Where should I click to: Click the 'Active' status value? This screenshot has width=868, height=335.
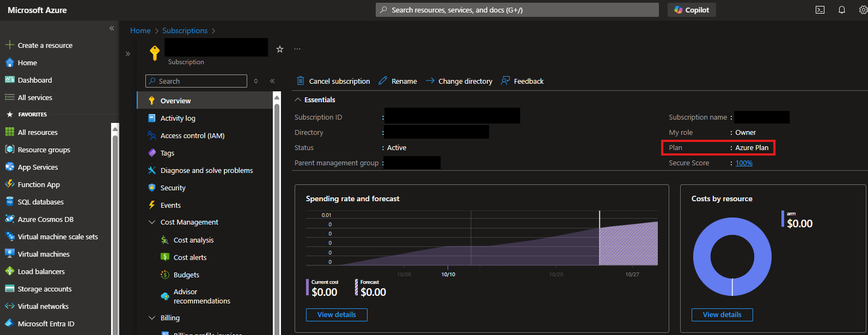pyautogui.click(x=396, y=147)
